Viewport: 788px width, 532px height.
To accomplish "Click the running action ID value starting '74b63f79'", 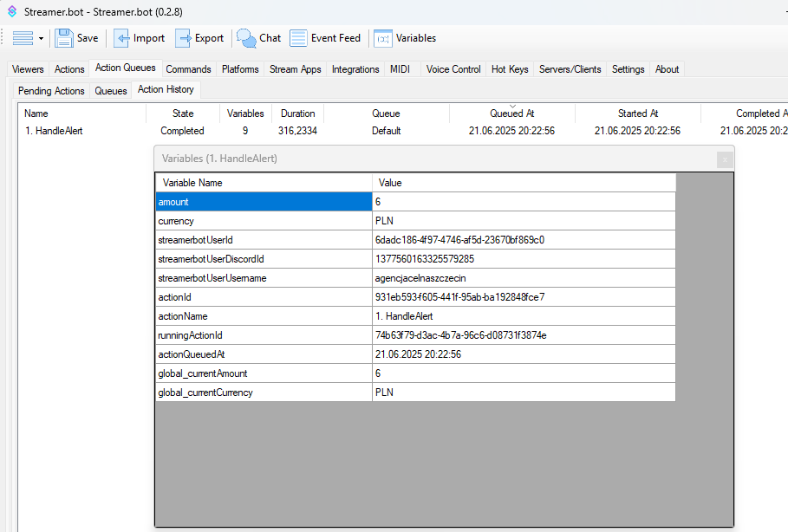I will click(x=461, y=335).
